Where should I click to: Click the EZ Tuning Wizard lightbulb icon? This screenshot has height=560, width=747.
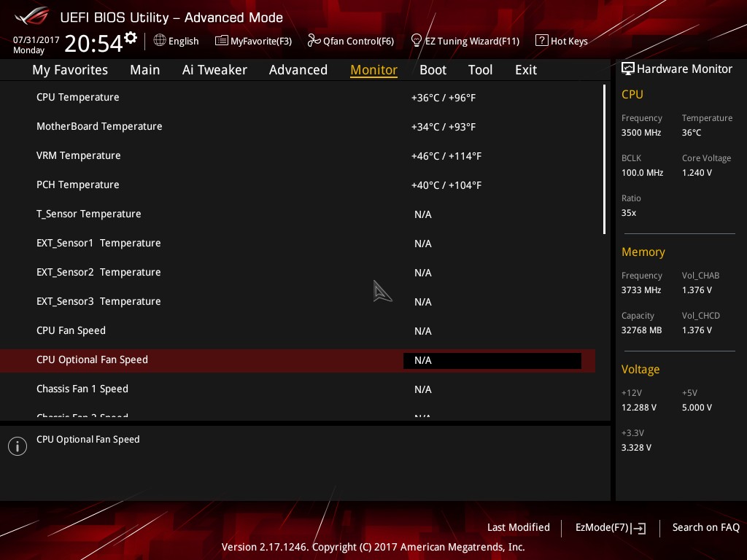pos(417,41)
